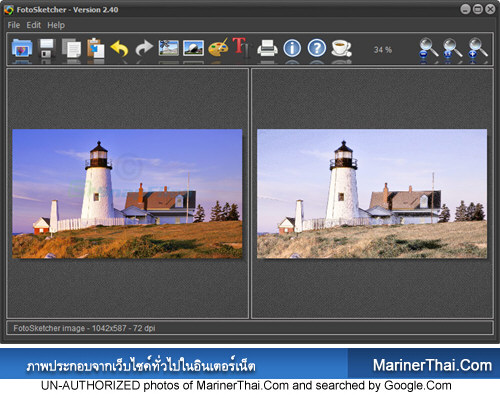Click the middle magnifier zoom icon
This screenshot has width=500, height=398.
[453, 48]
